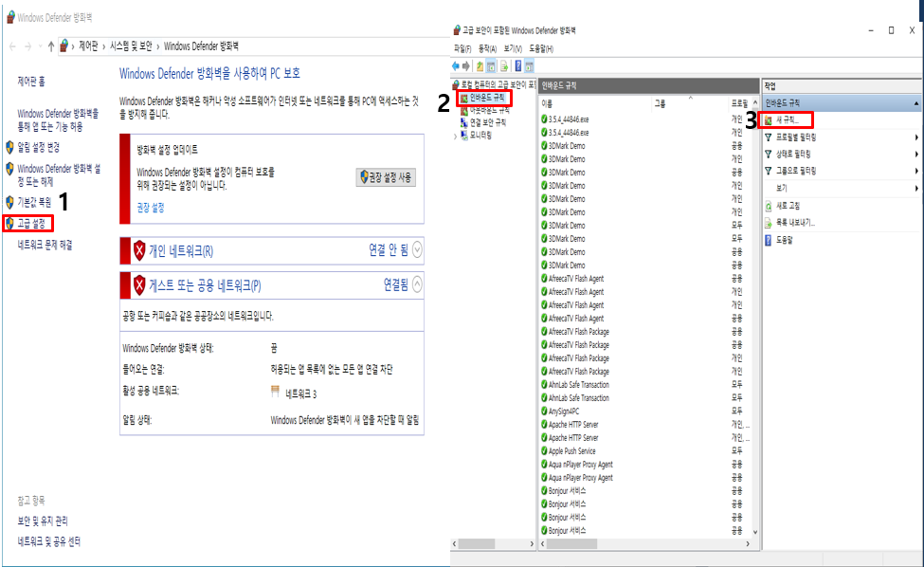Click the rules list horizontal scrollbar

point(645,544)
